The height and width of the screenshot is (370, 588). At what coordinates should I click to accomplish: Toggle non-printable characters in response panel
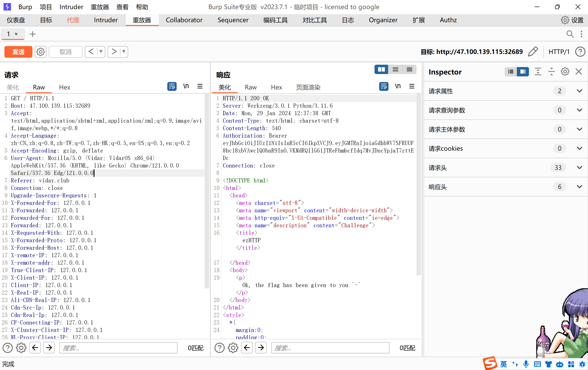pos(398,86)
